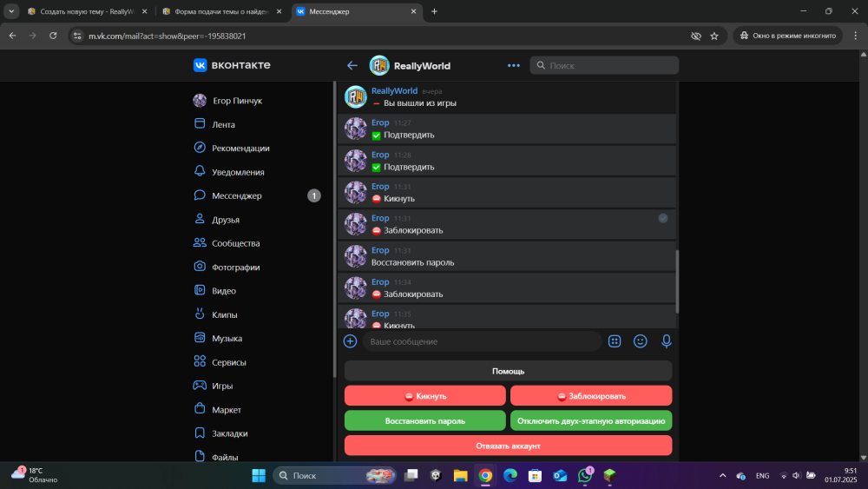Image resolution: width=868 pixels, height=489 pixels.
Task: Click the Видео icon in sidebar
Action: pos(200,290)
